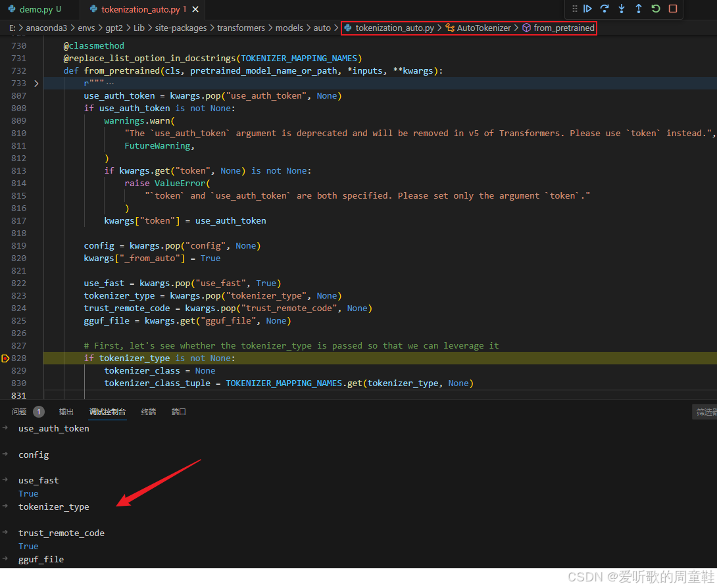This screenshot has width=717, height=588.
Task: Switch to the demo.py tab
Action: click(x=40, y=9)
